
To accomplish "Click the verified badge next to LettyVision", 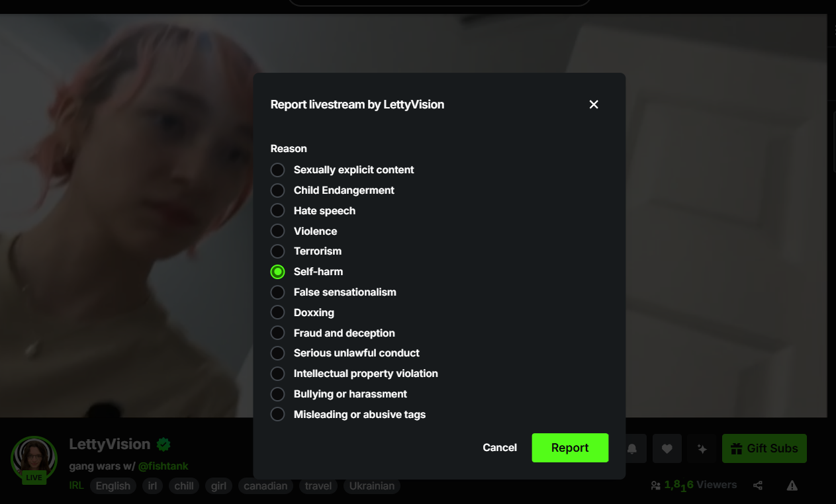I will 163,444.
